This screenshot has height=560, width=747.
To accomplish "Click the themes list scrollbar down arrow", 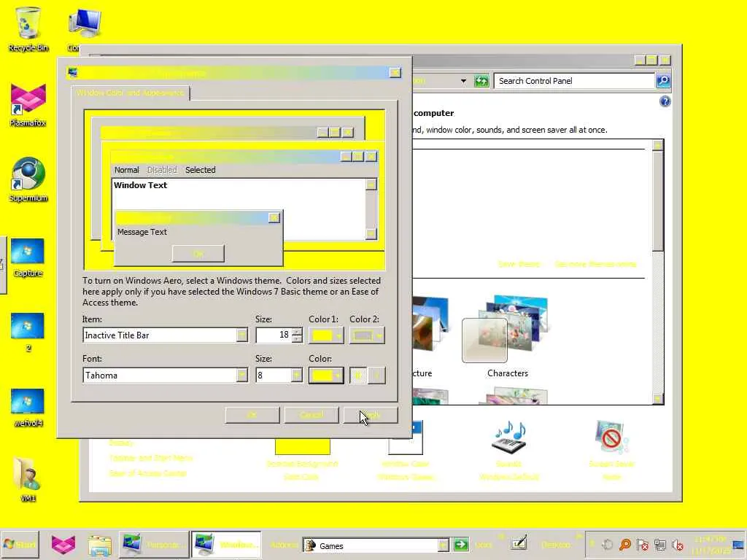I will coord(658,399).
